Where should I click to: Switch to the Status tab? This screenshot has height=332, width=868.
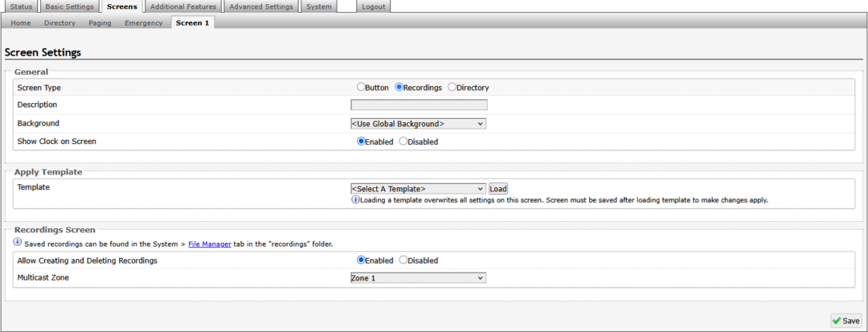21,6
